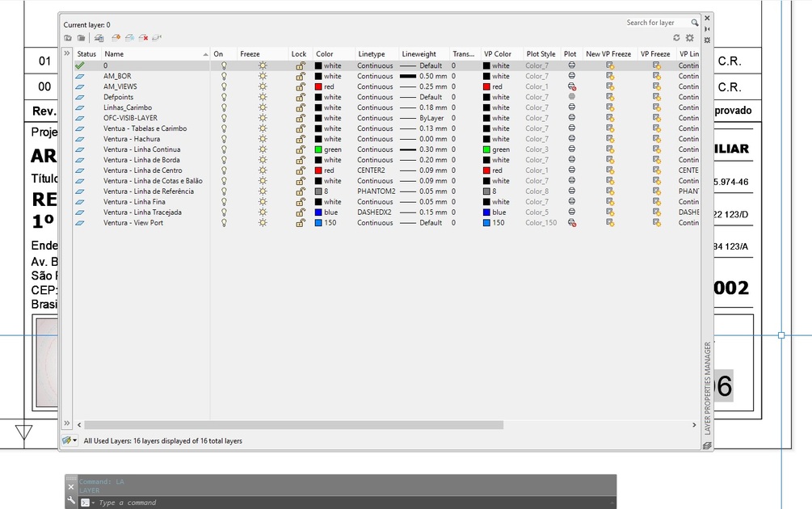Click Plot icon for Ventura - View Port

click(572, 223)
